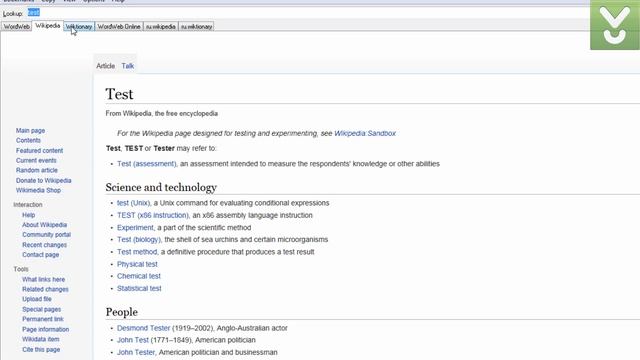Open the Talk page tab
The width and height of the screenshot is (640, 360).
(128, 66)
